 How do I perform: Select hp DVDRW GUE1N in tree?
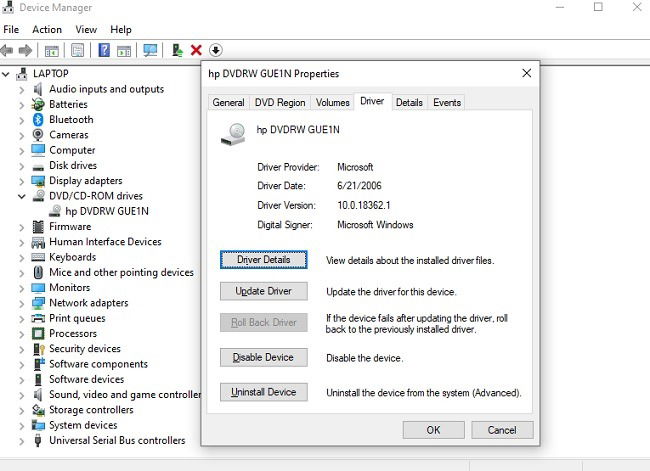coord(107,211)
